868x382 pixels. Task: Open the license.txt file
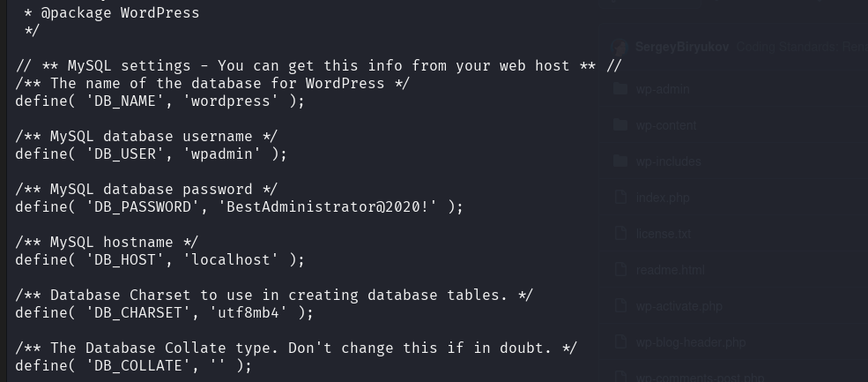click(x=664, y=234)
